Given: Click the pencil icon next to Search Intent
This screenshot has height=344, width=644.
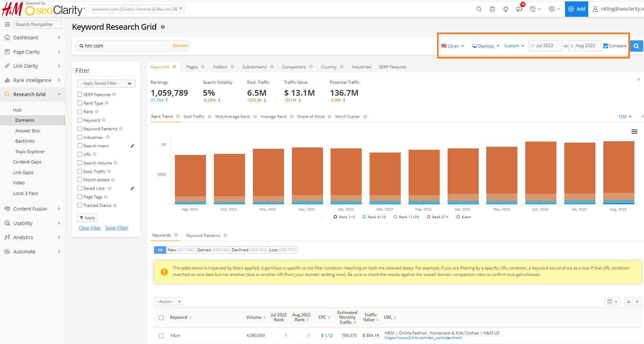Looking at the screenshot, I should point(132,146).
